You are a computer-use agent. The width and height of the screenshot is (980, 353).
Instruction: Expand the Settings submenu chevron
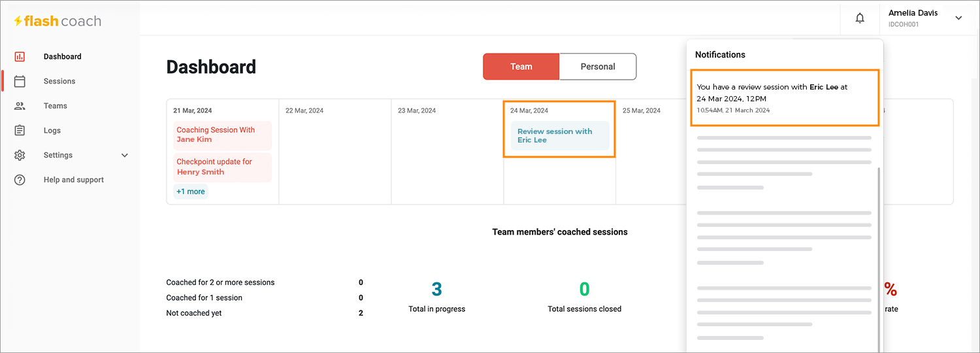pyautogui.click(x=125, y=156)
